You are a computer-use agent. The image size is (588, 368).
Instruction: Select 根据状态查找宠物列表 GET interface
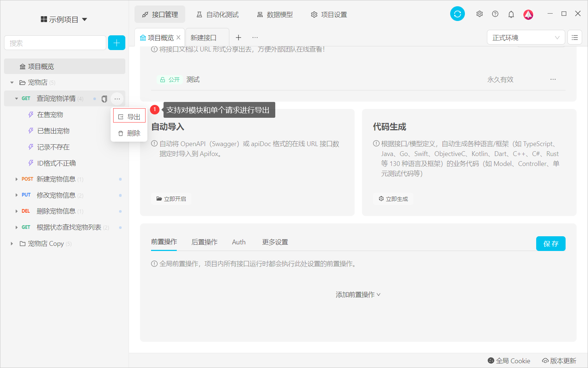(69, 227)
